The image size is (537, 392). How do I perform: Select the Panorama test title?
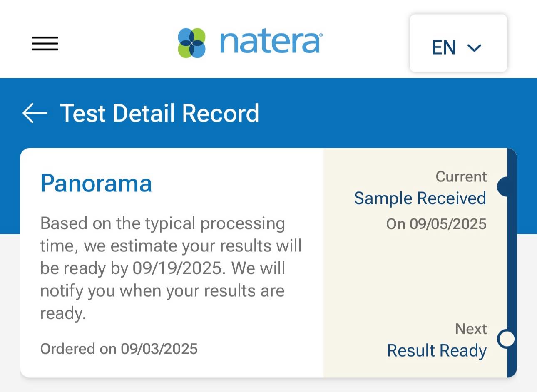click(x=96, y=183)
